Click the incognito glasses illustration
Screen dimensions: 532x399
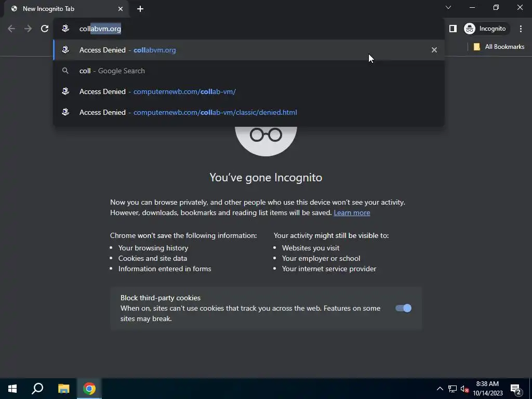tap(266, 141)
